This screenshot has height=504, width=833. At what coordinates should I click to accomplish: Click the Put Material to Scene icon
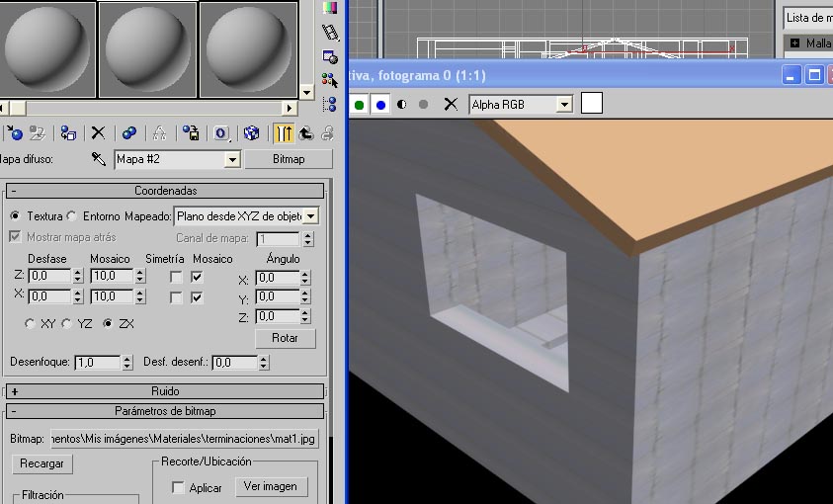click(38, 132)
